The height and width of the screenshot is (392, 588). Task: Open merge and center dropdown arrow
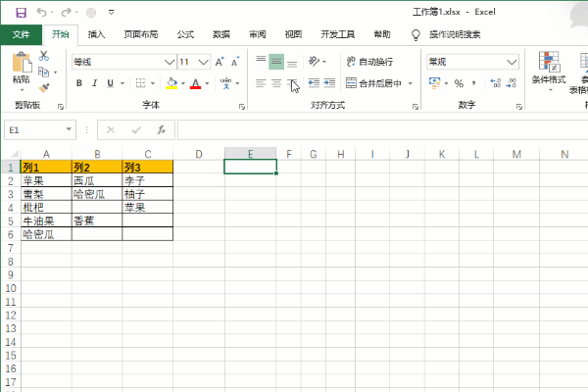(411, 83)
